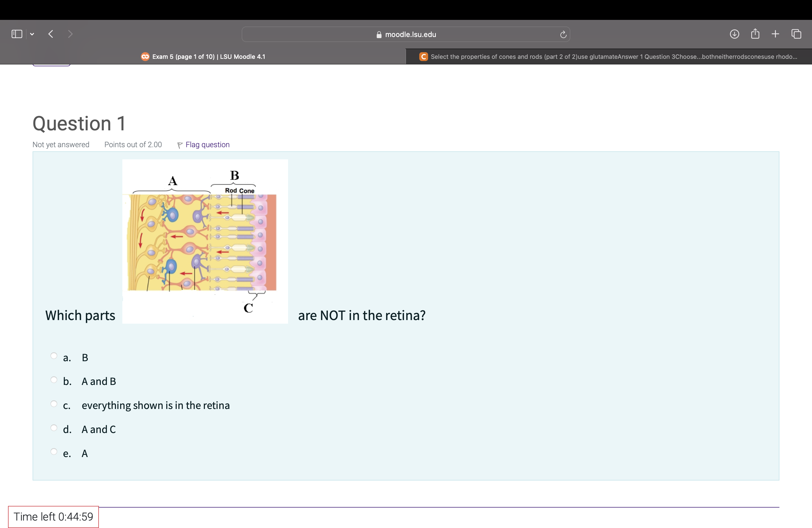This screenshot has width=812, height=528.
Task: Show the tab overview
Action: [x=796, y=34]
